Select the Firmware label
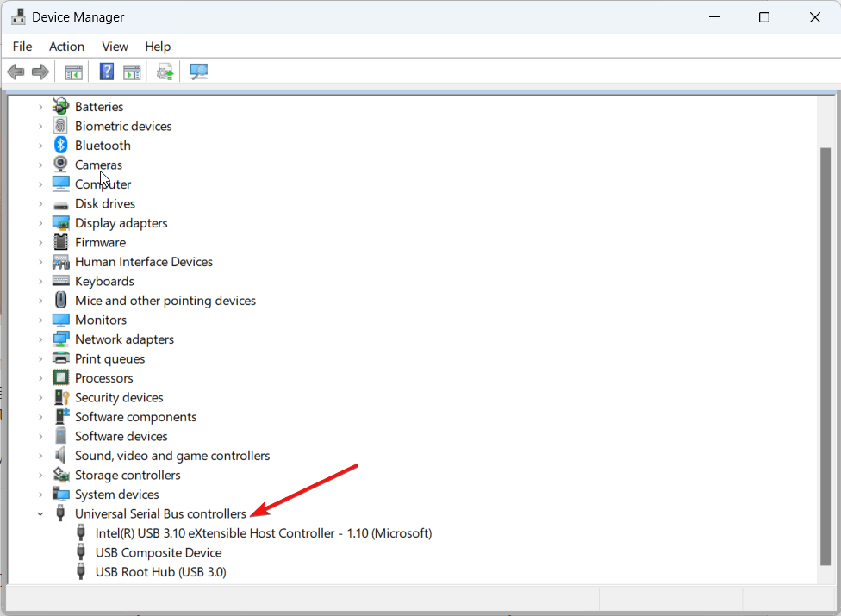The height and width of the screenshot is (616, 841). (x=100, y=242)
